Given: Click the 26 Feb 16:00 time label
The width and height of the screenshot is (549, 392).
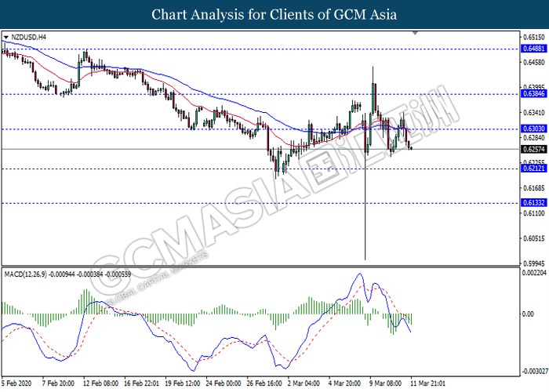Looking at the screenshot, I should (x=264, y=383).
